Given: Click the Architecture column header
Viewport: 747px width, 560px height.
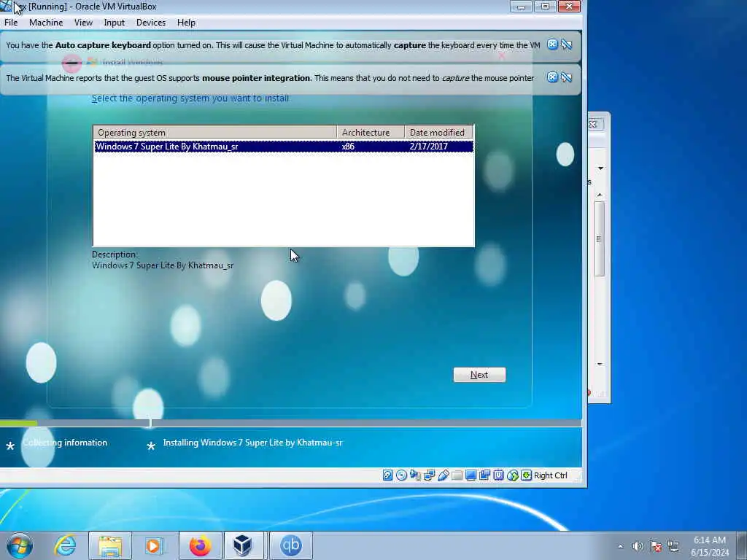Looking at the screenshot, I should pos(371,133).
